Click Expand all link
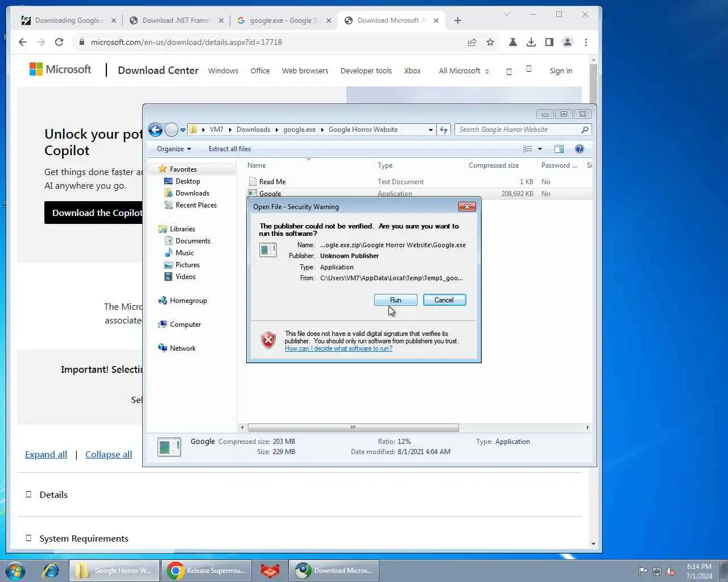 point(46,454)
